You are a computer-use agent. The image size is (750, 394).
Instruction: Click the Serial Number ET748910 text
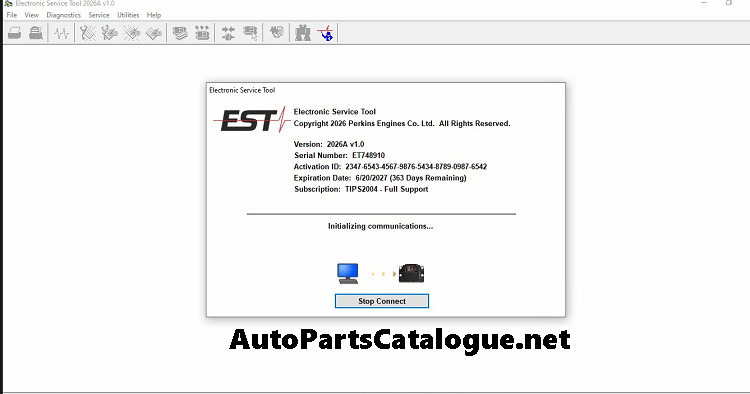pyautogui.click(x=340, y=155)
